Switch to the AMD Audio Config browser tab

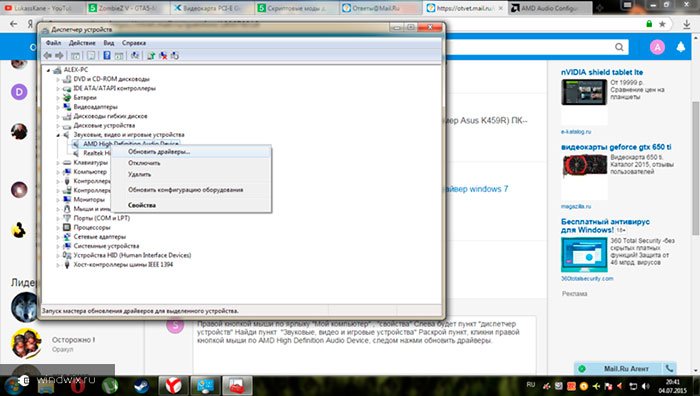(550, 8)
